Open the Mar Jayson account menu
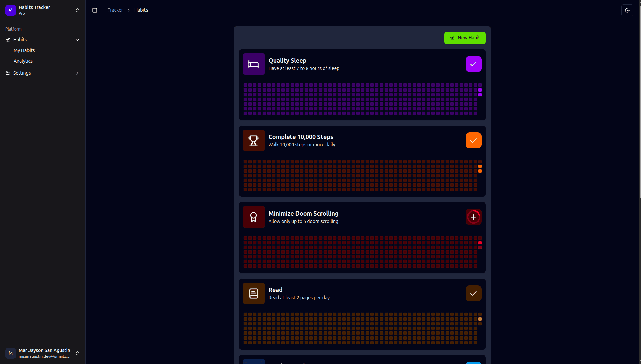Screen dimensions: 641x364 click(77, 353)
